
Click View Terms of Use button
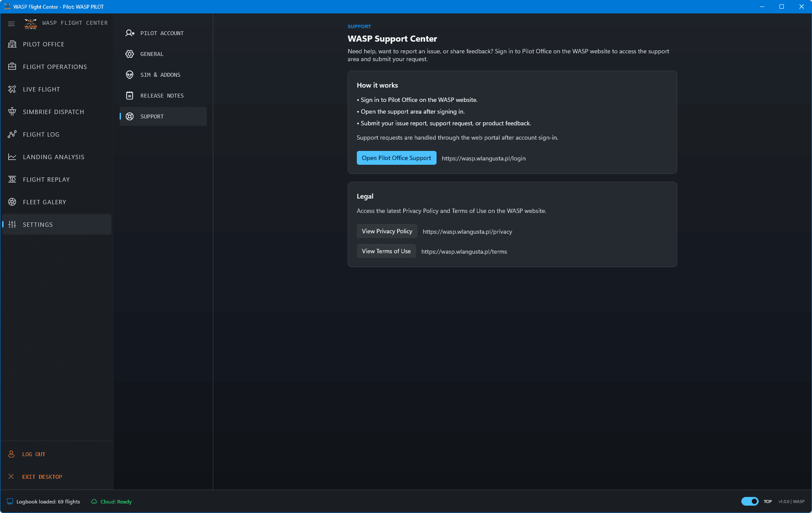(x=386, y=251)
